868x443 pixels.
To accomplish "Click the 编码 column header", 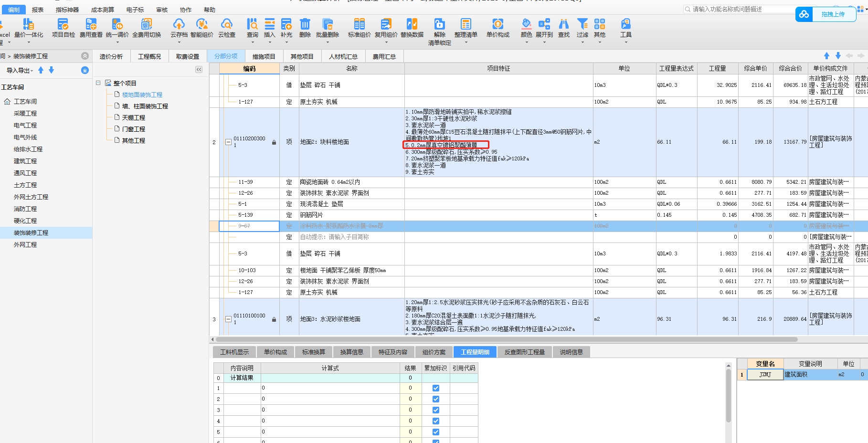I will (x=249, y=69).
